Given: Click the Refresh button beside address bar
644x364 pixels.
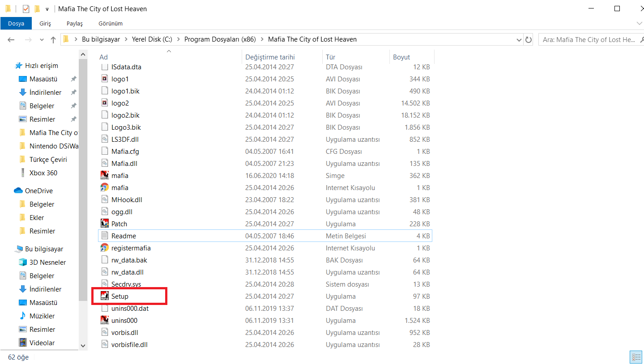Looking at the screenshot, I should click(x=529, y=39).
